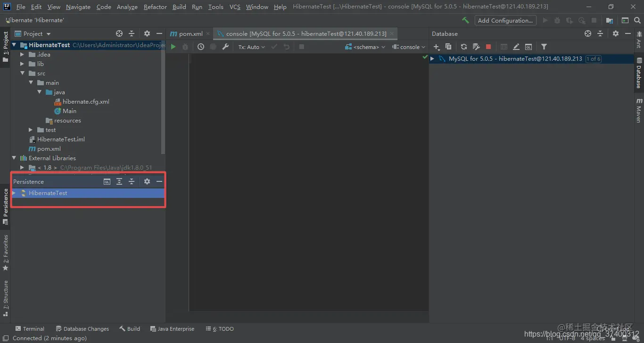
Task: Open query console QL icon in Database toolbar
Action: pos(528,47)
